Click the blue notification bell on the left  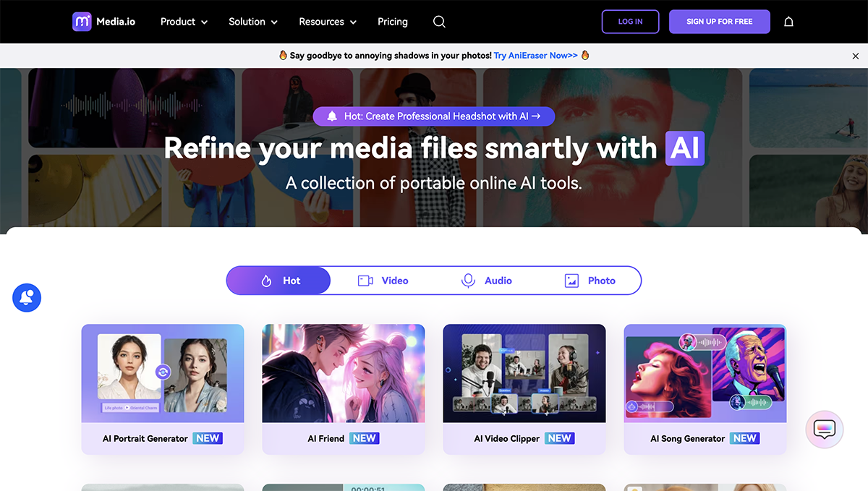[x=26, y=297]
